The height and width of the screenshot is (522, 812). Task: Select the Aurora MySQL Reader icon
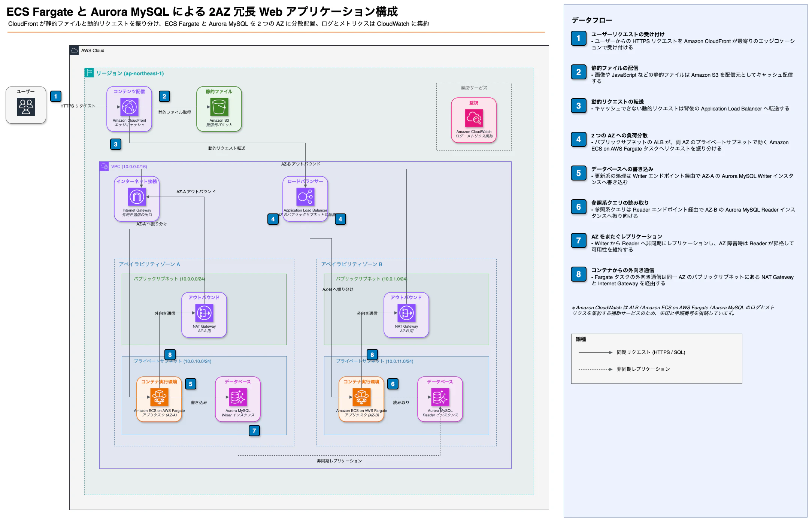[440, 397]
